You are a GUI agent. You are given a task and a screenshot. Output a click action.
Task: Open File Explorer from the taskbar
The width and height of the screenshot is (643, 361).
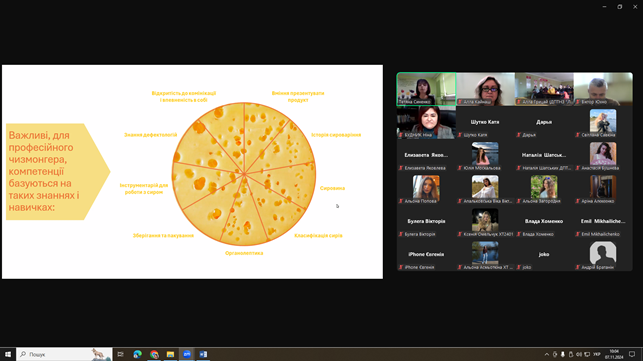coord(170,354)
